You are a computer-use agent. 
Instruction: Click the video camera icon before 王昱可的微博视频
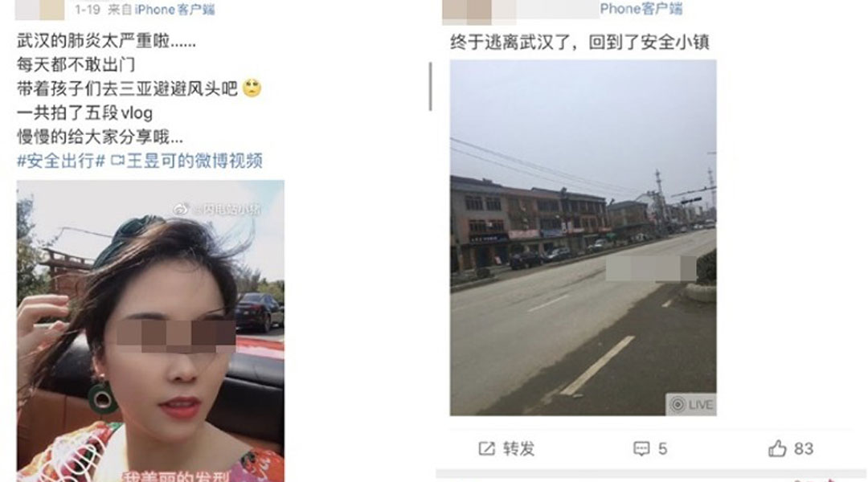[117, 161]
